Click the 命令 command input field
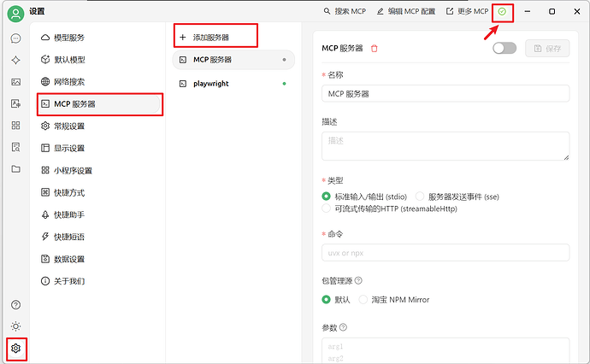Image resolution: width=590 pixels, height=364 pixels. pos(445,253)
